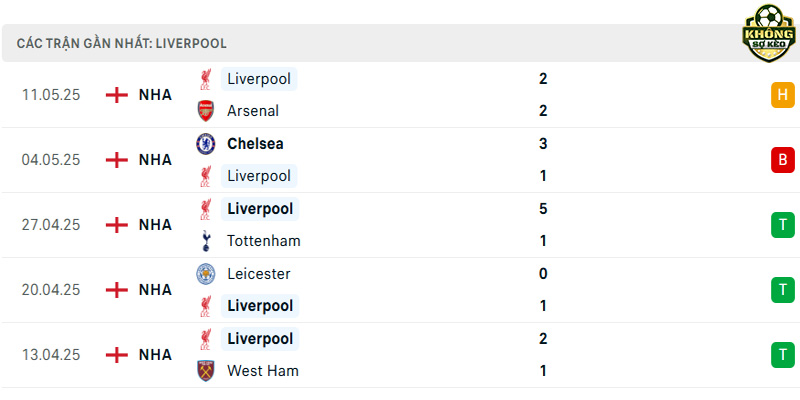Click green T badge for West Ham match

tap(783, 355)
